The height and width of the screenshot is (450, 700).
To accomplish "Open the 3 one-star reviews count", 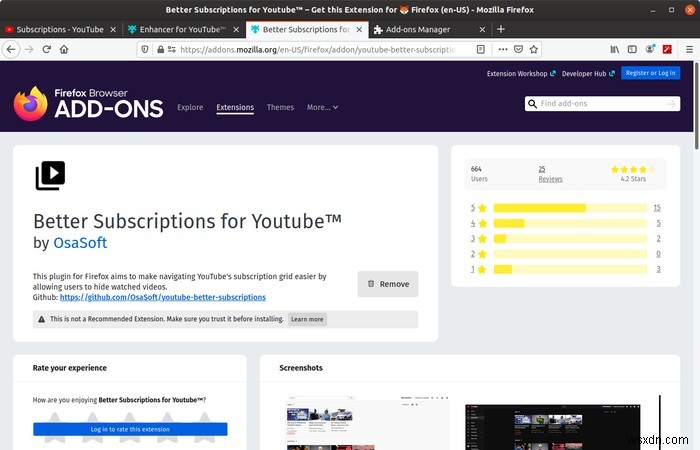I will coord(658,269).
